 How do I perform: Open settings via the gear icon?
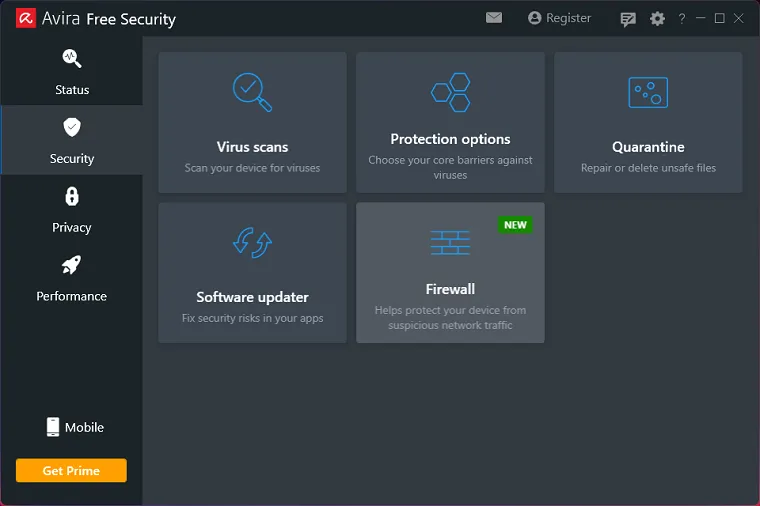click(657, 19)
